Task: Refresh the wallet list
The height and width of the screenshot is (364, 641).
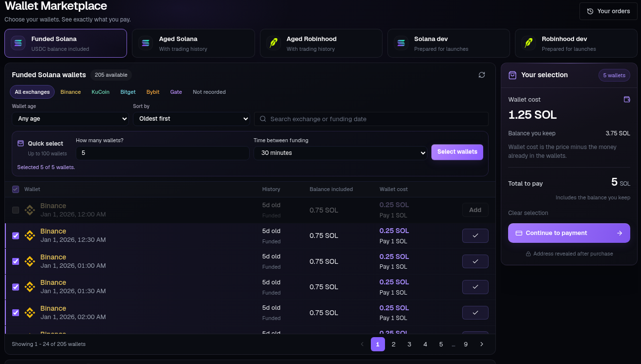Action: point(482,75)
